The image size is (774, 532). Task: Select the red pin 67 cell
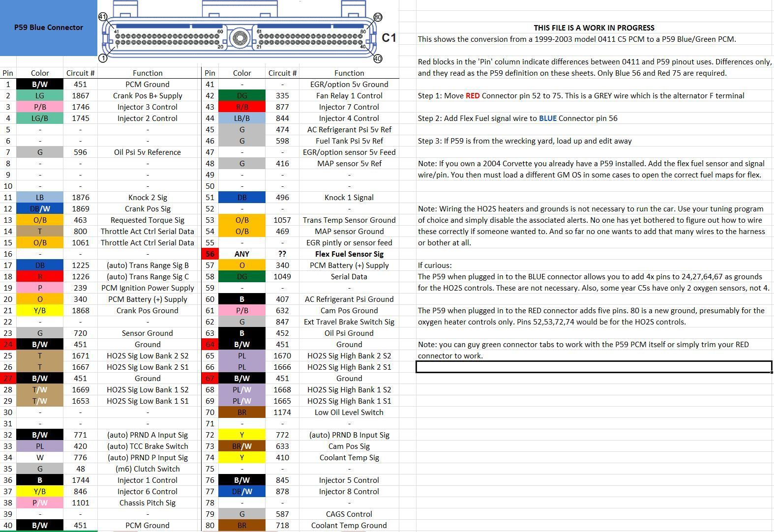210,379
